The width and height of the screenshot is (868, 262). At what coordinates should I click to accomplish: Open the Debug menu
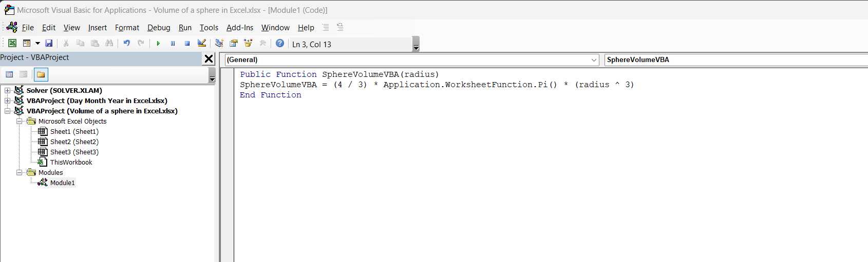tap(159, 28)
